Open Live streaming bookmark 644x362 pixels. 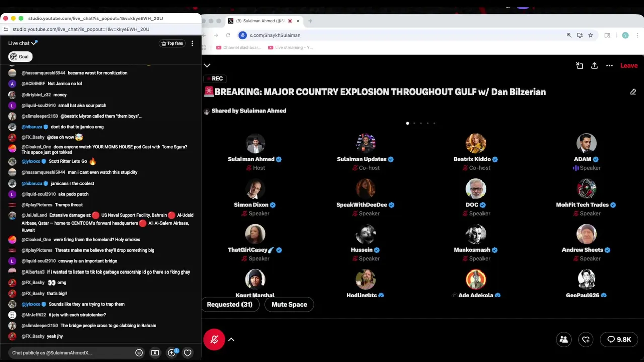pyautogui.click(x=290, y=48)
